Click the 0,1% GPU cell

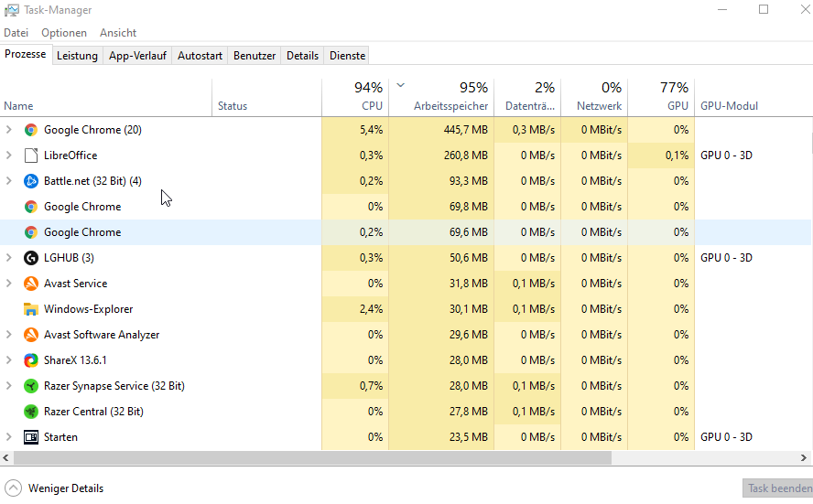[661, 155]
